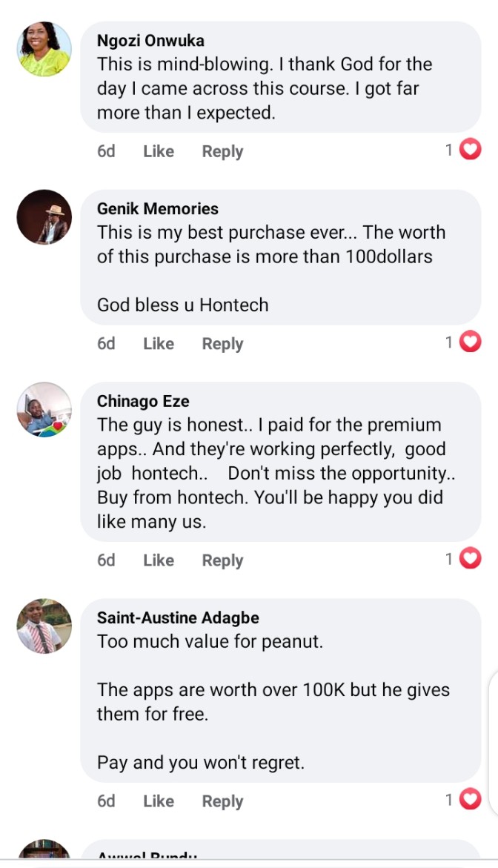Reply to Ngozi Onwuka's comment
This screenshot has width=498, height=868.
click(222, 151)
